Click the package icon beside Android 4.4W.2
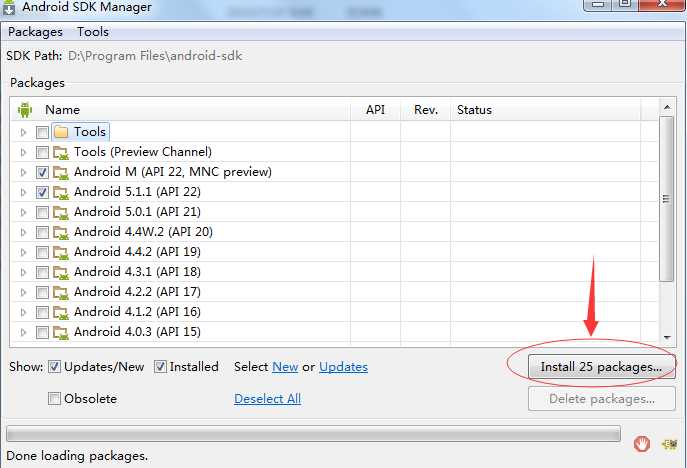 pyautogui.click(x=60, y=233)
